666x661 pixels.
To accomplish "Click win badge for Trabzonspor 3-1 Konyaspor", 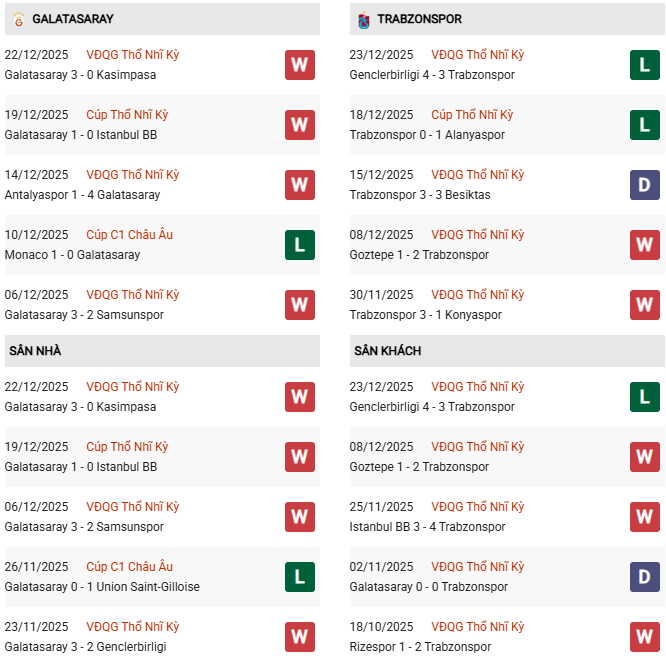I will (645, 305).
